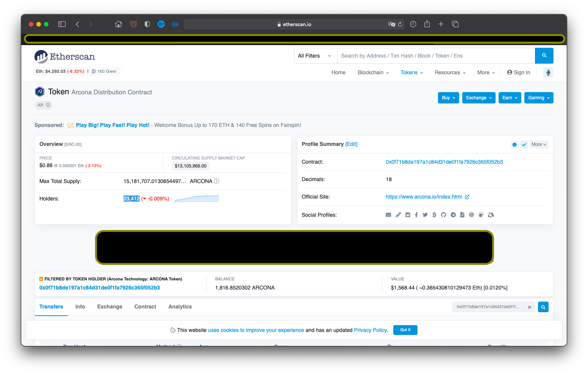This screenshot has width=588, height=374.
Task: Open the Reddit social profile
Action: [408, 215]
